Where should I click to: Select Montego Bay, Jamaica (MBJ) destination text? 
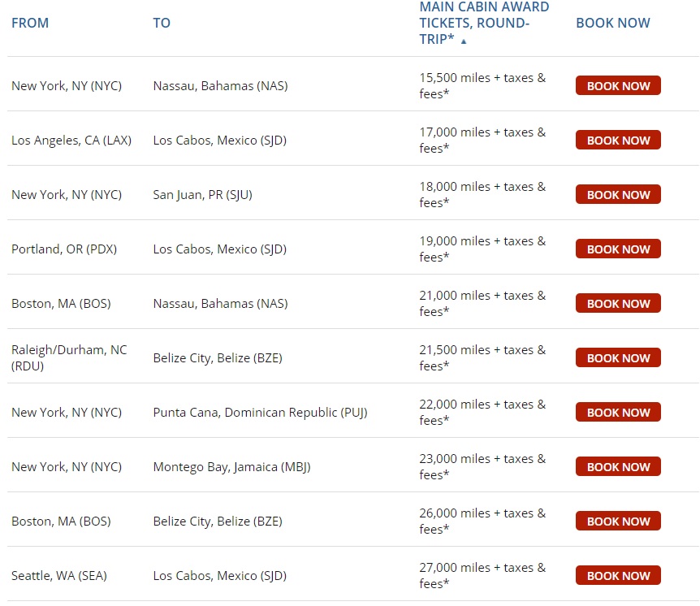[x=231, y=467]
